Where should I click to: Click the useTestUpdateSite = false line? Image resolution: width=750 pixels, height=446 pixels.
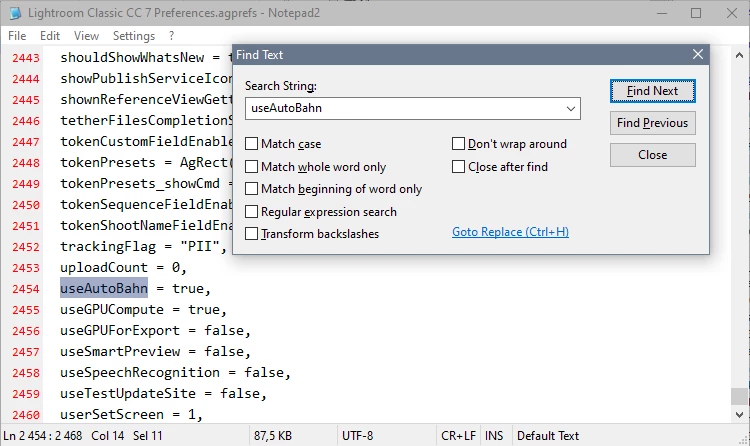point(163,394)
